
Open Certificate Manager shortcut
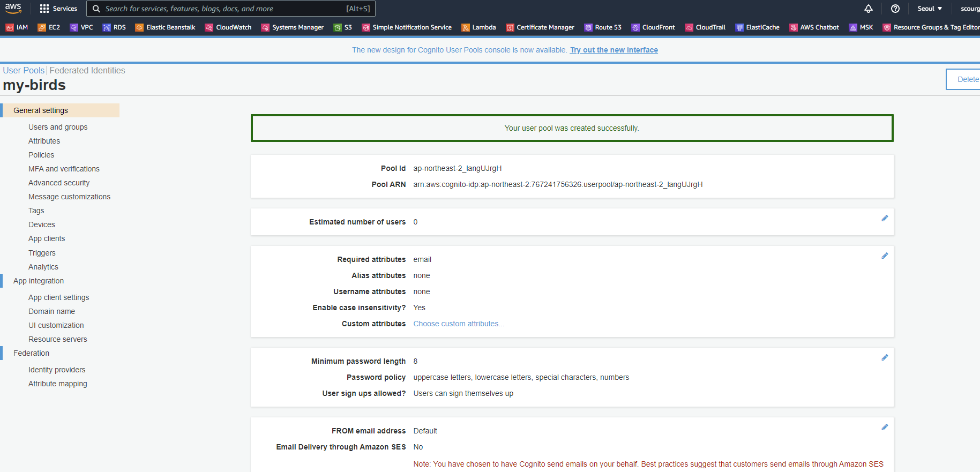tap(540, 27)
